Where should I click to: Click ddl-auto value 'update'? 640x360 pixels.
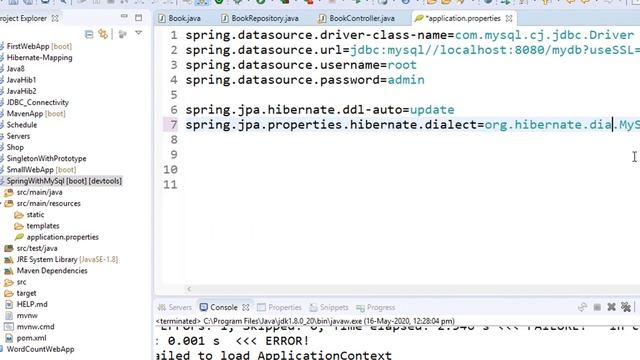click(432, 110)
